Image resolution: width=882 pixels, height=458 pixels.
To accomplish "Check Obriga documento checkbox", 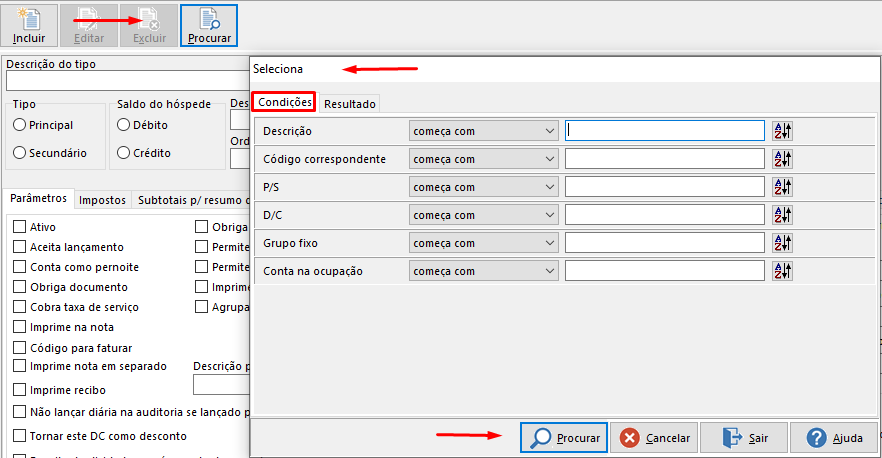I will [20, 287].
